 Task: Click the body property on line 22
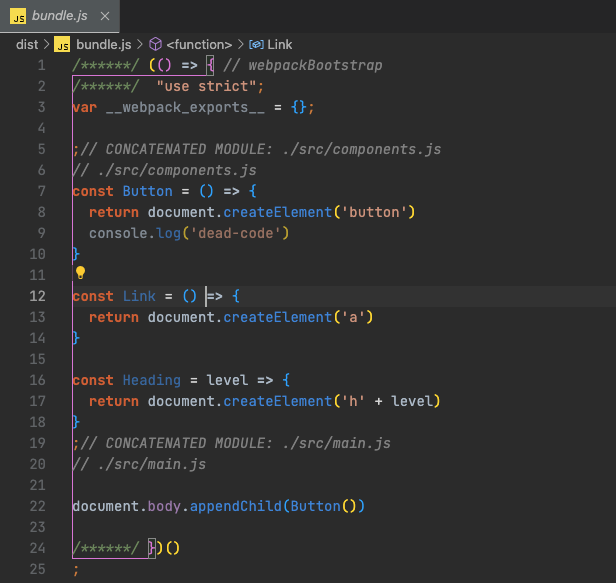tap(164, 506)
